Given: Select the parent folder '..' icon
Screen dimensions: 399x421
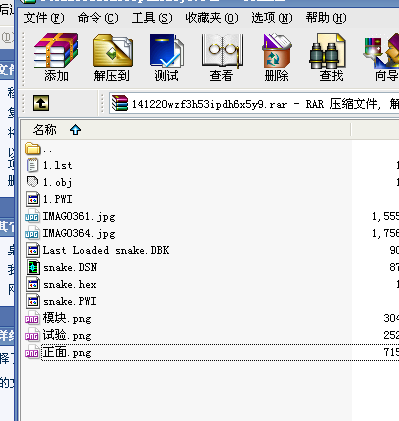Looking at the screenshot, I should 33,148.
